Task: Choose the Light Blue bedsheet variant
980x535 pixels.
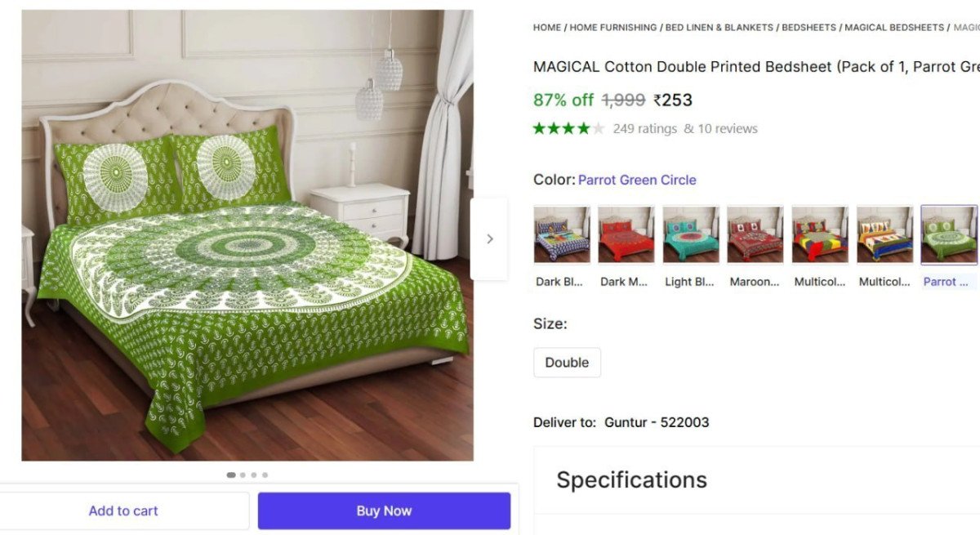Action: coord(690,234)
